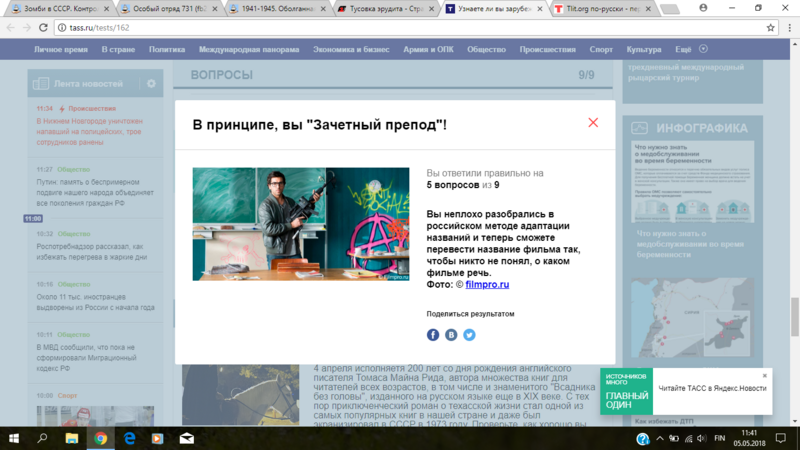Share result on VKontakte
This screenshot has width=800, height=450.
(451, 335)
